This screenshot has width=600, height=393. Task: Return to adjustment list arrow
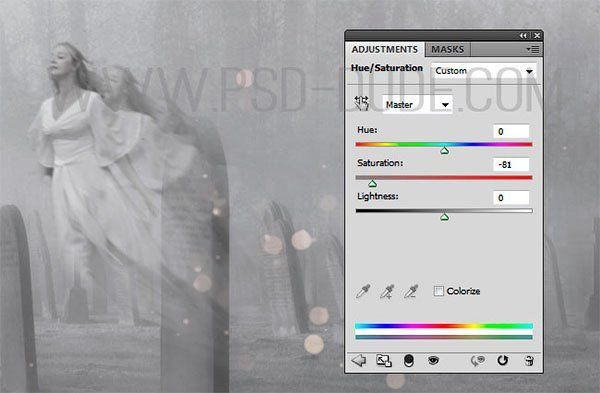coord(359,360)
